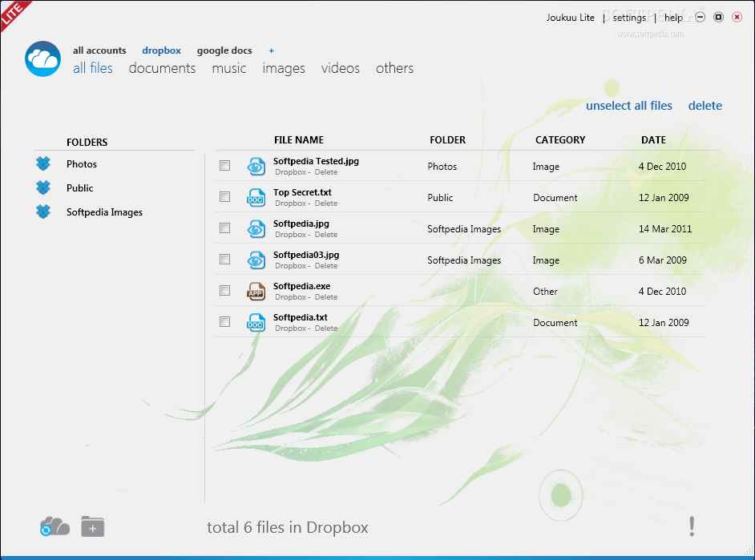Open the Softpedia Images folder in sidebar
Screen dimensions: 755x560
[x=104, y=212]
